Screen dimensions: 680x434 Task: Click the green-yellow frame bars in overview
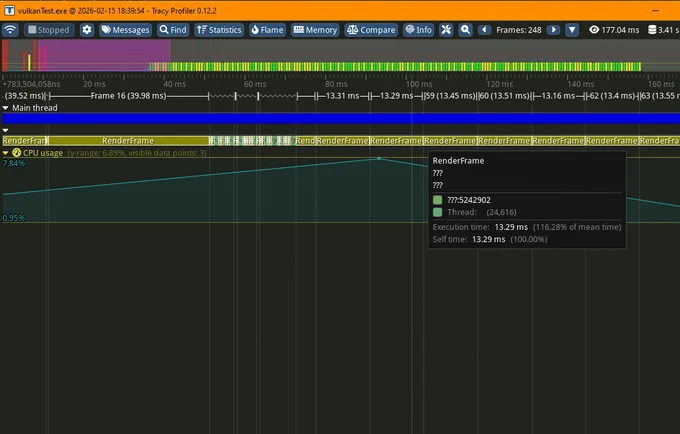point(403,67)
